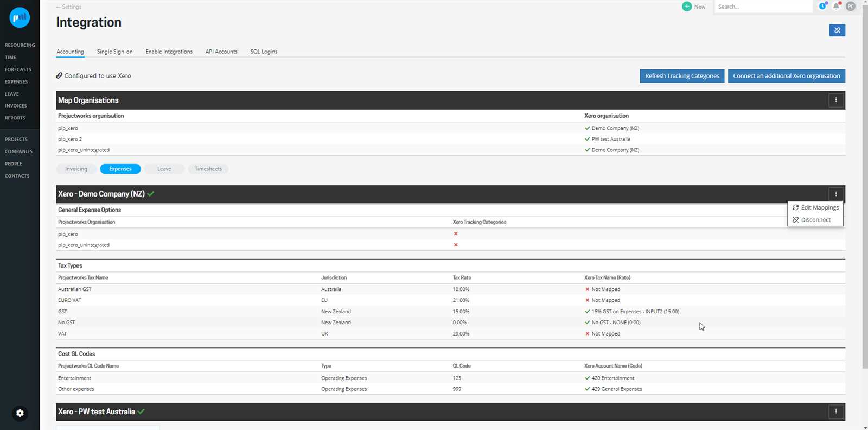The image size is (868, 430).
Task: Click red X in pip_xero tracking row
Action: click(456, 233)
